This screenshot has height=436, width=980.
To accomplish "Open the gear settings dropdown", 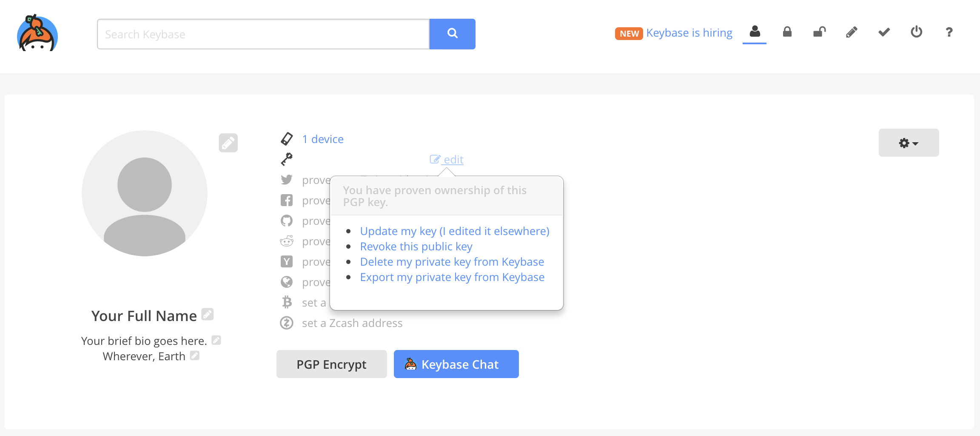I will [909, 143].
